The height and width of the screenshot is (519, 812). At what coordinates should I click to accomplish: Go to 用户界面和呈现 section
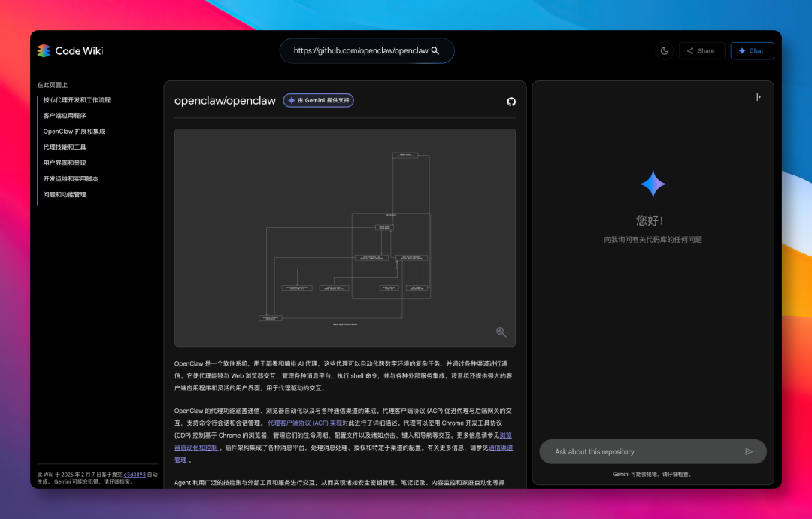(x=65, y=162)
